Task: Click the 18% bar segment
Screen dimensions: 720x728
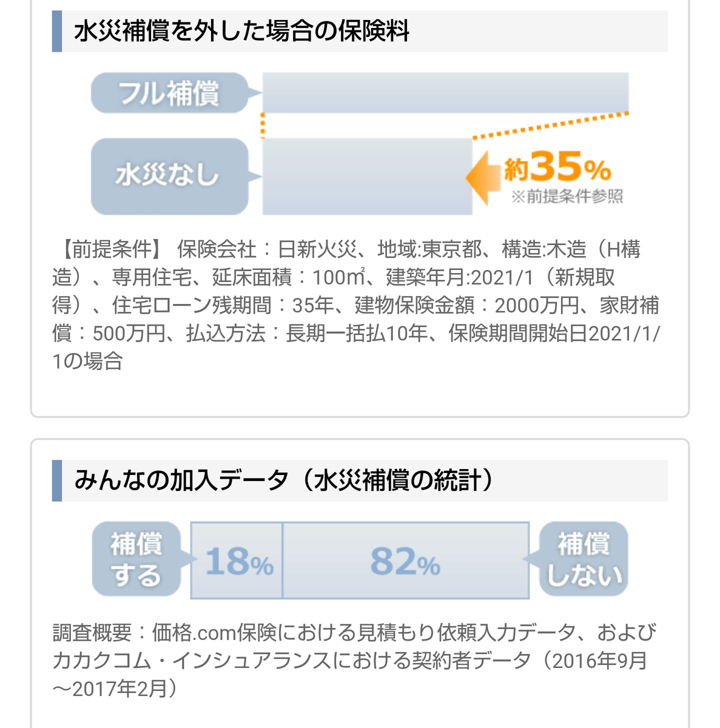Action: (x=237, y=561)
